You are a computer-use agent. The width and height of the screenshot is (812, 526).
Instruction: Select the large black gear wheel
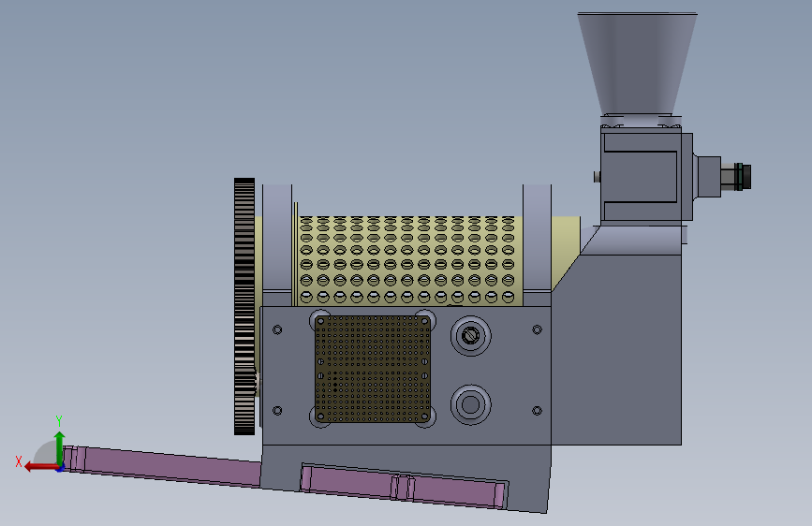[x=244, y=306]
